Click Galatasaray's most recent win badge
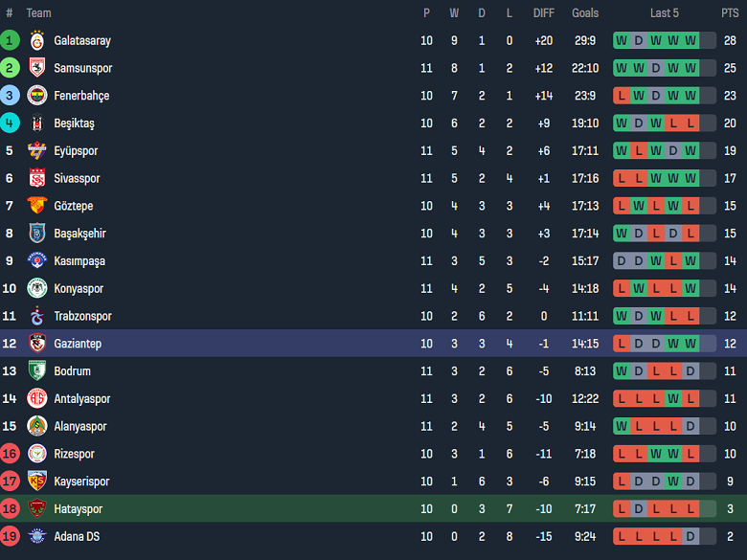This screenshot has width=747, height=560. [x=690, y=41]
